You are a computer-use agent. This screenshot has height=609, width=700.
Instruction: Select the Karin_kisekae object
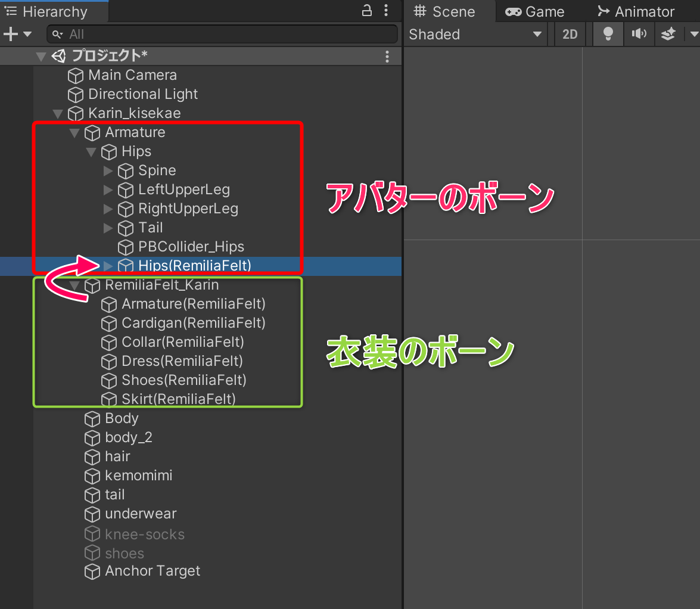[x=135, y=113]
